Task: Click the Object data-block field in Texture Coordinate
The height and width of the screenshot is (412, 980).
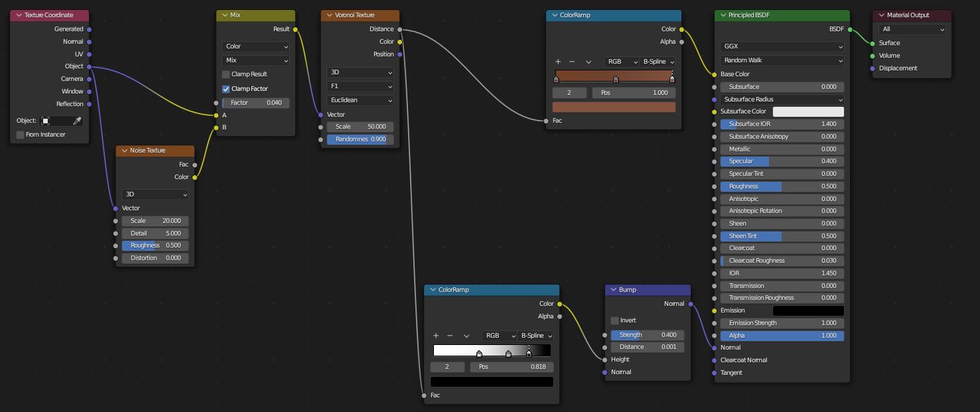Action: [56, 121]
